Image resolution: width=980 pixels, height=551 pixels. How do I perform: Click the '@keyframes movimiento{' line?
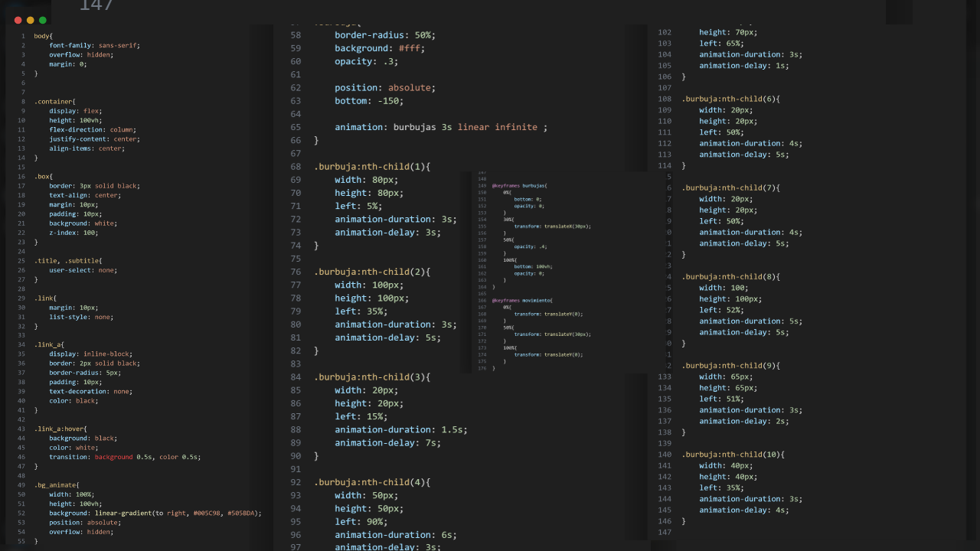click(522, 300)
